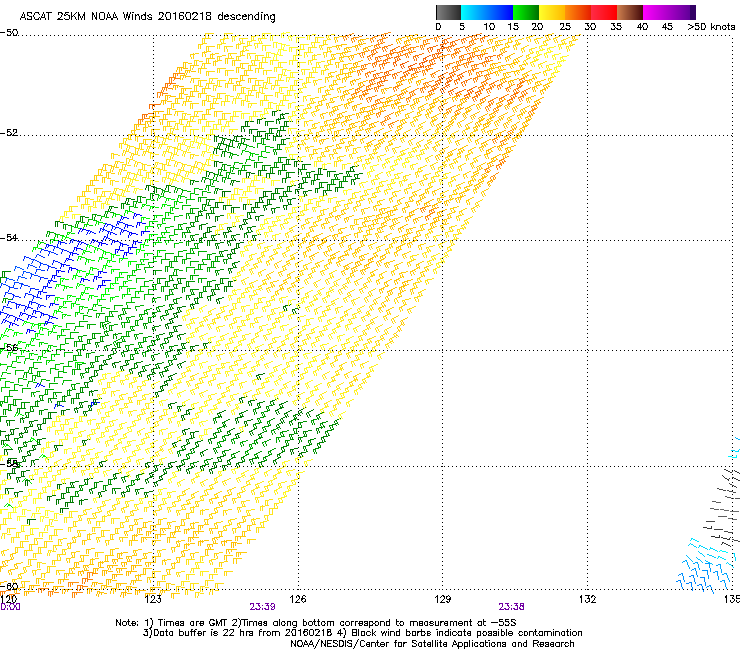This screenshot has height=650, width=740.
Task: Click the cyan-blue 5-15 knots color segment
Action: tap(487, 12)
